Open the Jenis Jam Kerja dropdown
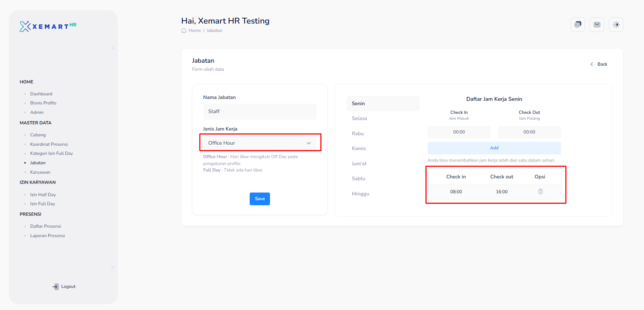The height and width of the screenshot is (310, 644). [259, 143]
